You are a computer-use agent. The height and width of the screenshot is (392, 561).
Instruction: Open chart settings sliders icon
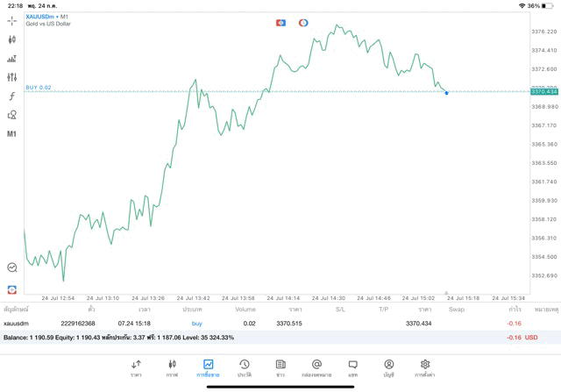pos(12,77)
